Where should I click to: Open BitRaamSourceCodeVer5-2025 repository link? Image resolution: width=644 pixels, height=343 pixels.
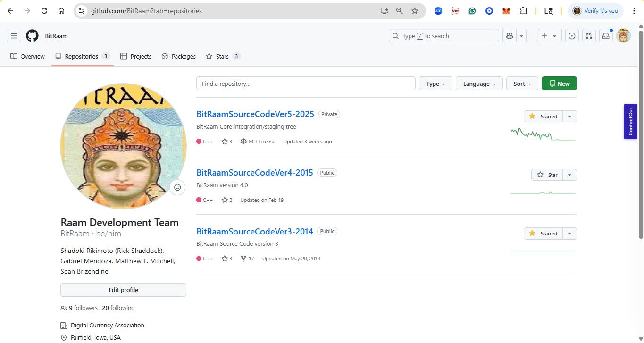click(x=255, y=114)
